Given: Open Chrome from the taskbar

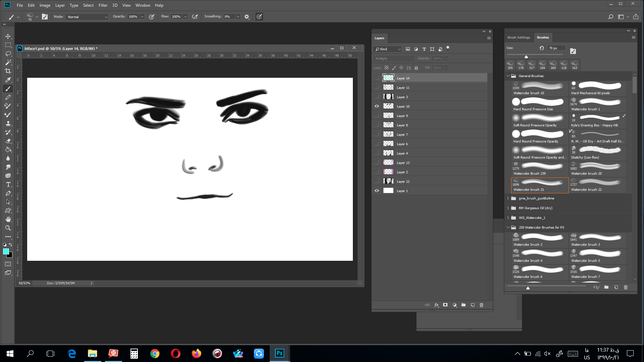Looking at the screenshot, I should click(x=155, y=354).
